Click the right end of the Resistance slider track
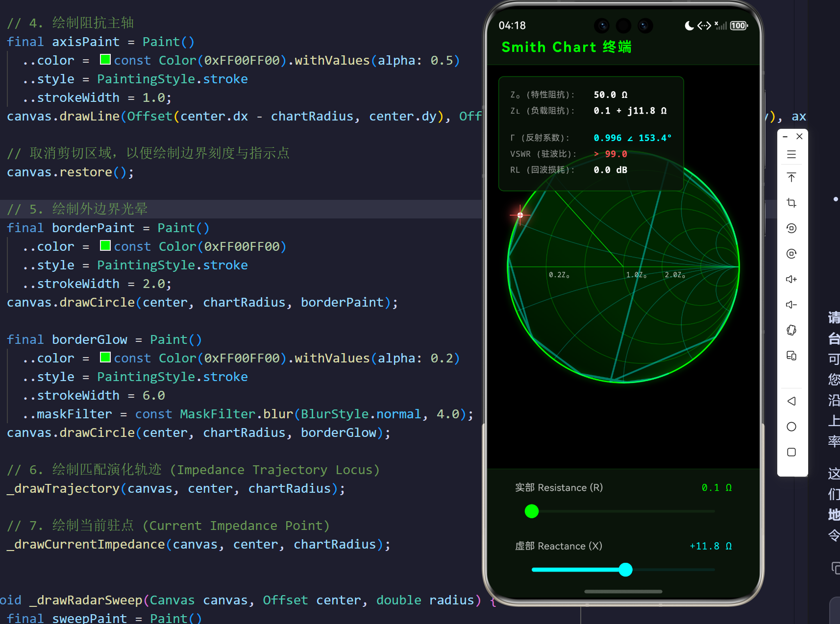This screenshot has width=840, height=624. pos(713,511)
